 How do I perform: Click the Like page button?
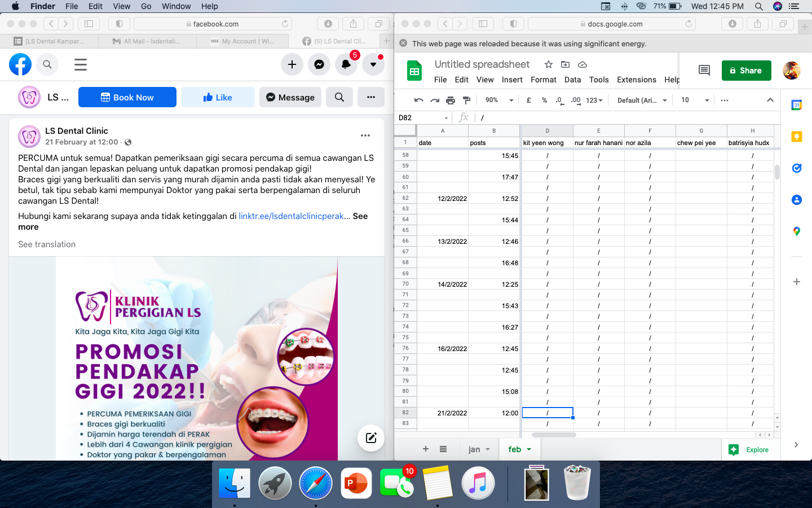[218, 97]
